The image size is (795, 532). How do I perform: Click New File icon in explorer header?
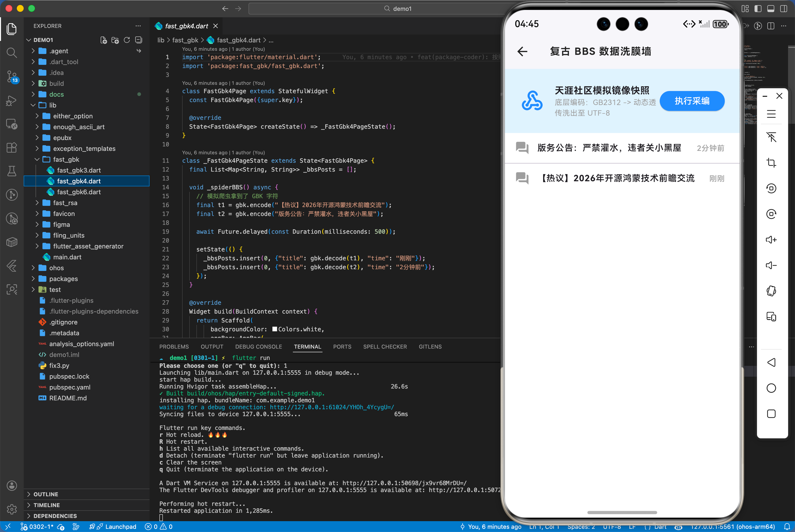[x=104, y=40]
